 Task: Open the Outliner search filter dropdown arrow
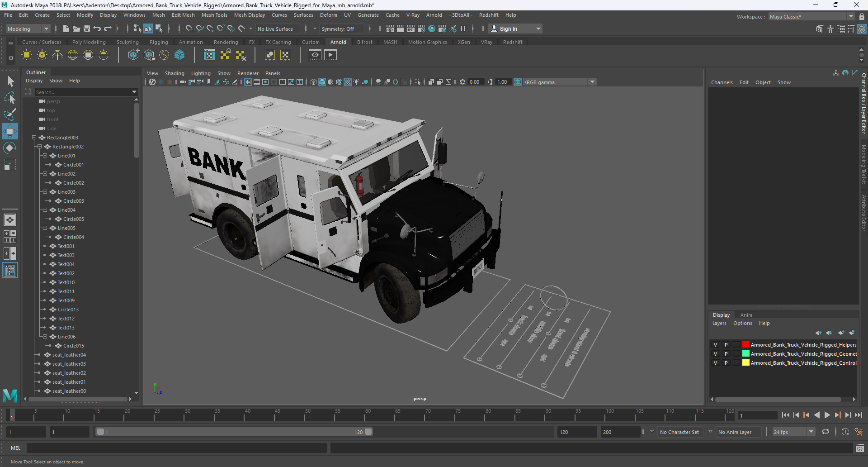tap(134, 92)
